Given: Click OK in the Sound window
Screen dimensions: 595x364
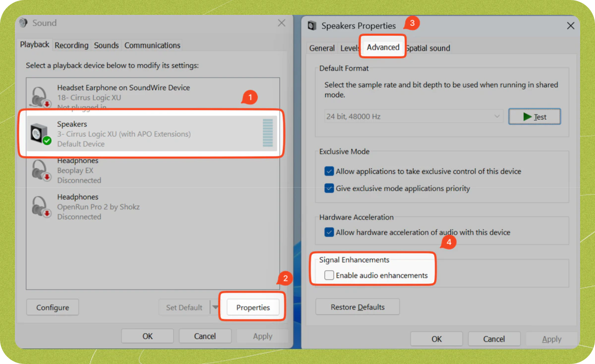Looking at the screenshot, I should pyautogui.click(x=148, y=336).
